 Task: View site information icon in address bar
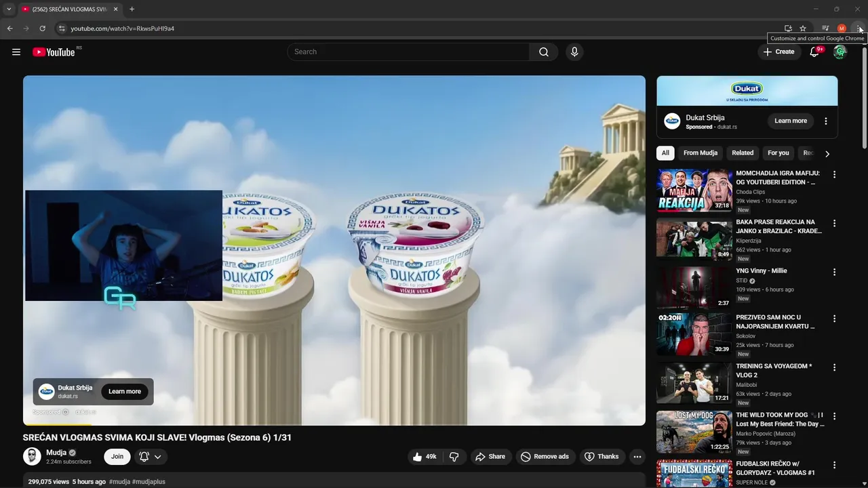[61, 28]
